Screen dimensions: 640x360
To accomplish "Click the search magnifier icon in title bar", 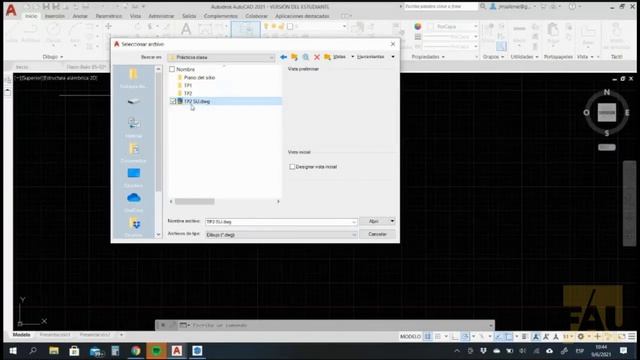I will (483, 7).
